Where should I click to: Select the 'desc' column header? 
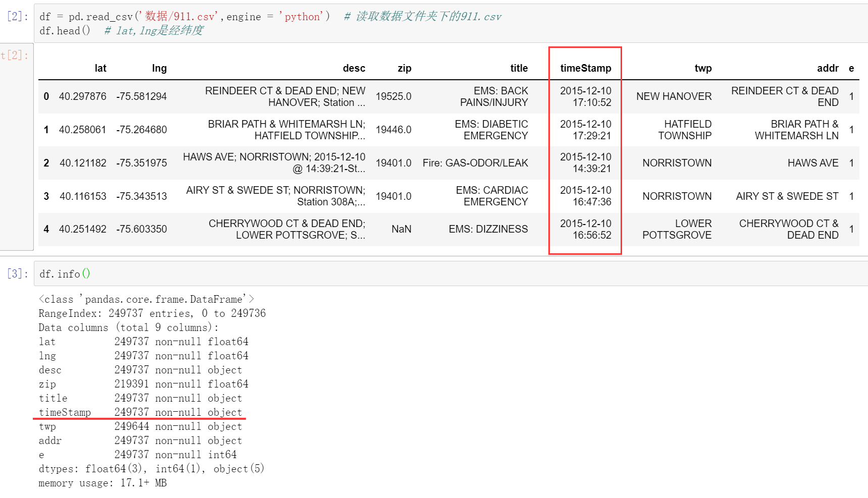354,68
